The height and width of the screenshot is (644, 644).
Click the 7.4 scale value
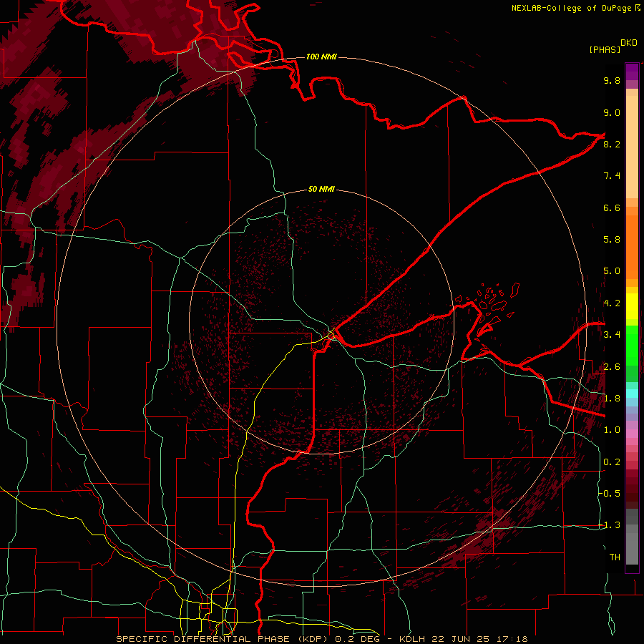[612, 176]
